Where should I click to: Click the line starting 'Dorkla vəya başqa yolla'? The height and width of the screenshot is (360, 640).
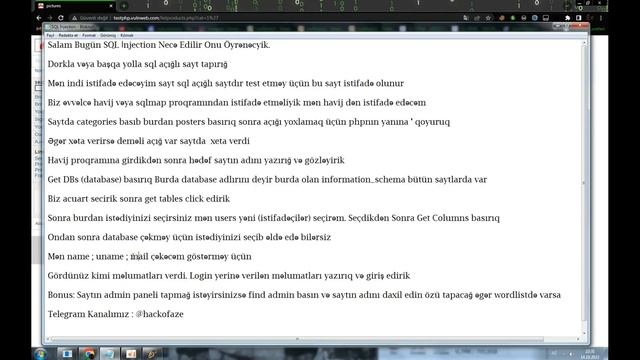click(138, 64)
